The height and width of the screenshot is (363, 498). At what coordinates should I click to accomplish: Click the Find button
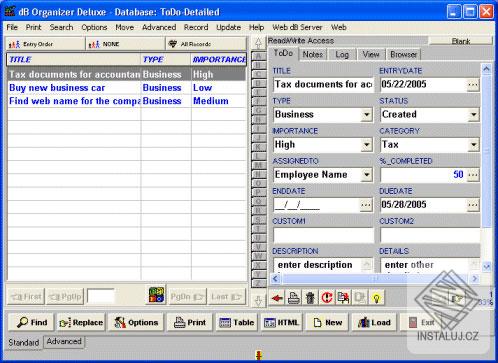point(31,322)
